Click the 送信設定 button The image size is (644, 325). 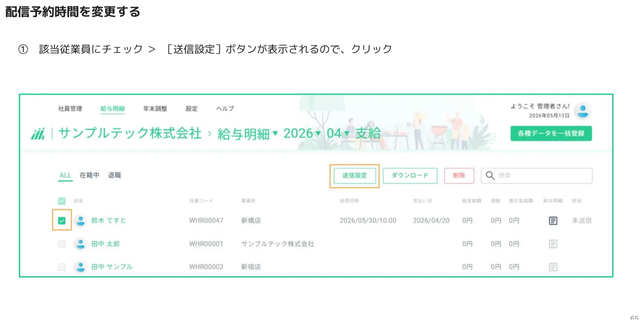(x=355, y=176)
